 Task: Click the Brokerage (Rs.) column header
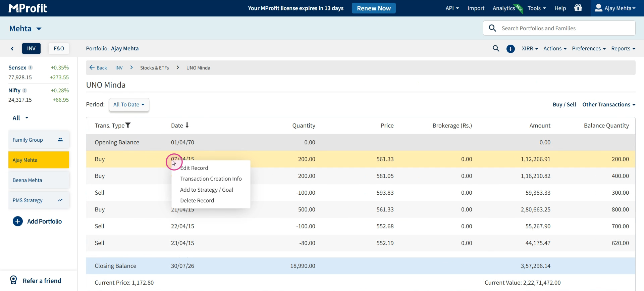[x=452, y=126]
